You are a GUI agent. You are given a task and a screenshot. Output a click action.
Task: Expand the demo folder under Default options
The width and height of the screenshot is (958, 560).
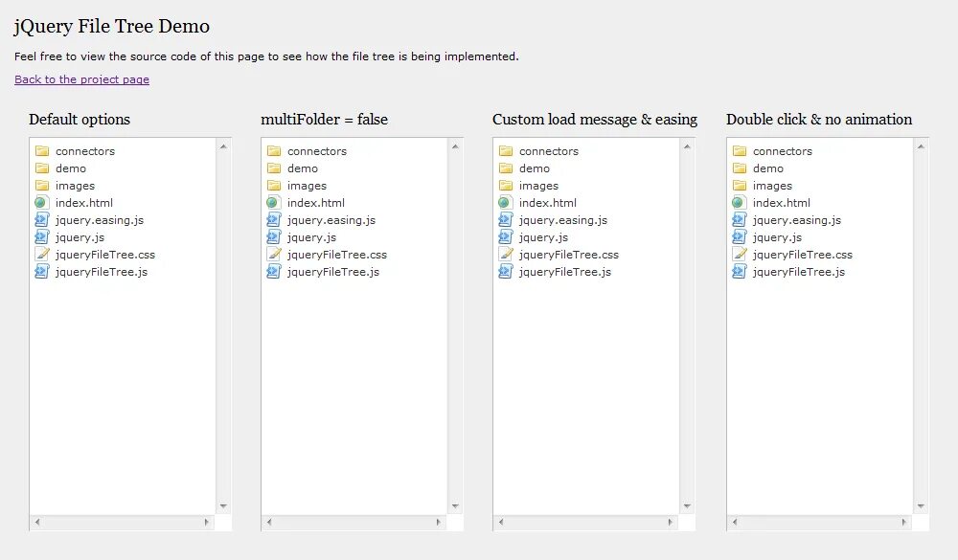tap(71, 168)
